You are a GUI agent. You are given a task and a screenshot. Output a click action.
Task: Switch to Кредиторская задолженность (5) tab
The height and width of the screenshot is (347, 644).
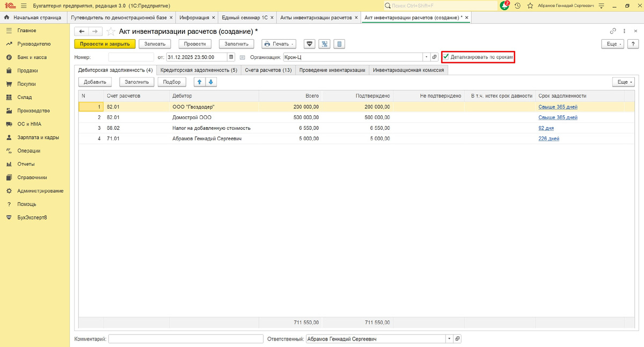(x=199, y=70)
